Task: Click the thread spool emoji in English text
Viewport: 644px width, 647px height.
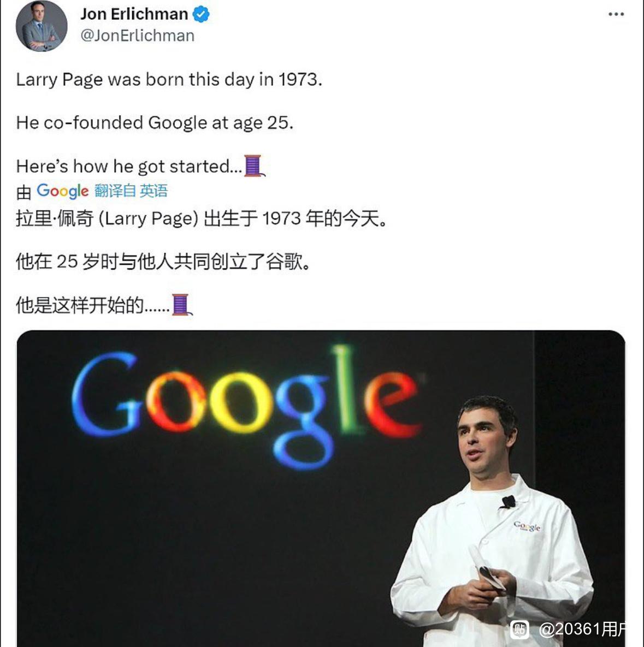Action: point(254,166)
